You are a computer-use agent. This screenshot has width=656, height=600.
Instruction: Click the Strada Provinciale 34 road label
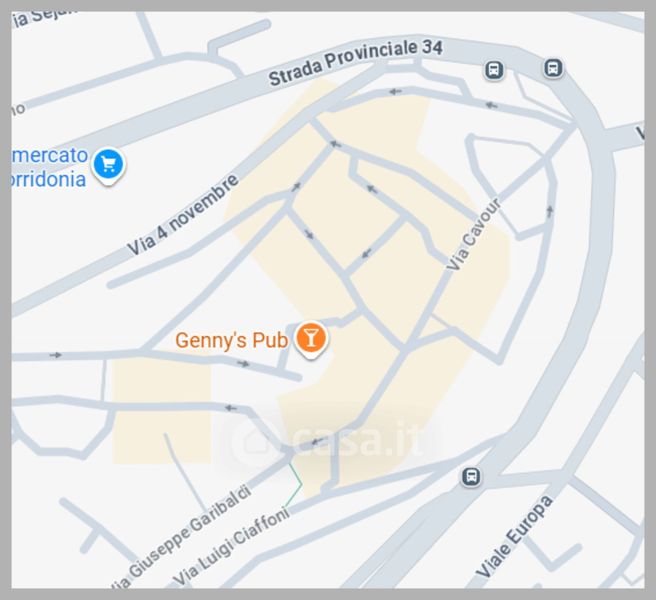click(x=355, y=62)
